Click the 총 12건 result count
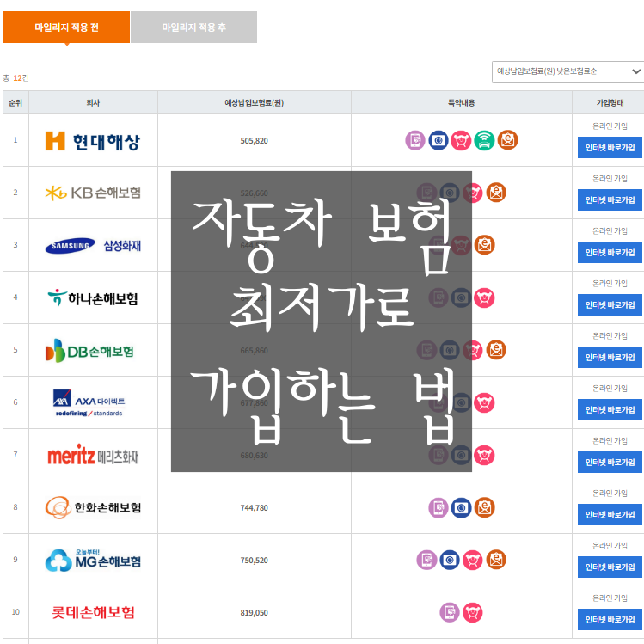The width and height of the screenshot is (644, 644). tap(16, 78)
